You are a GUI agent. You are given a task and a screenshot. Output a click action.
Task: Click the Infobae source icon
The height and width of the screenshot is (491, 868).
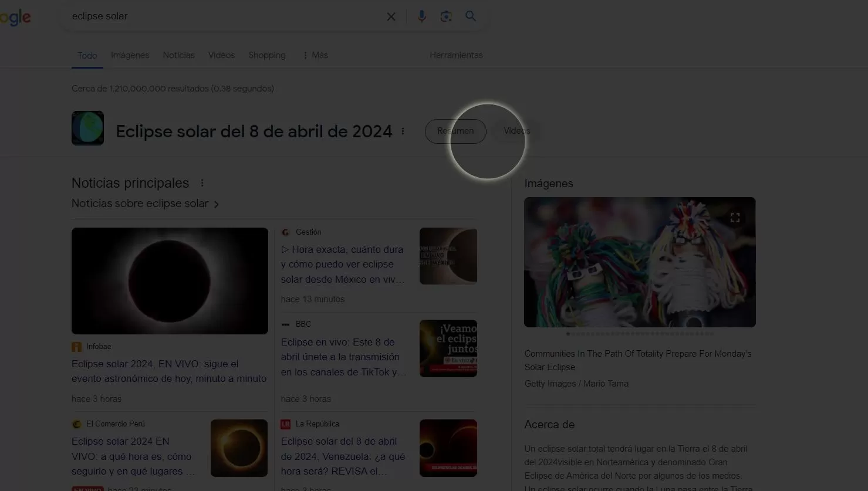click(x=76, y=347)
